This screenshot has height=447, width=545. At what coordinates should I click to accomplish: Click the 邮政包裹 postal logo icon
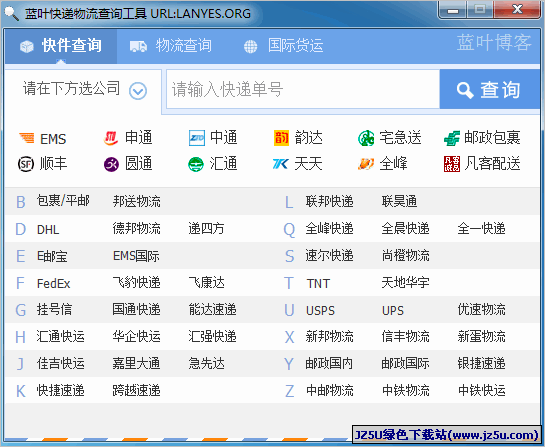(452, 138)
